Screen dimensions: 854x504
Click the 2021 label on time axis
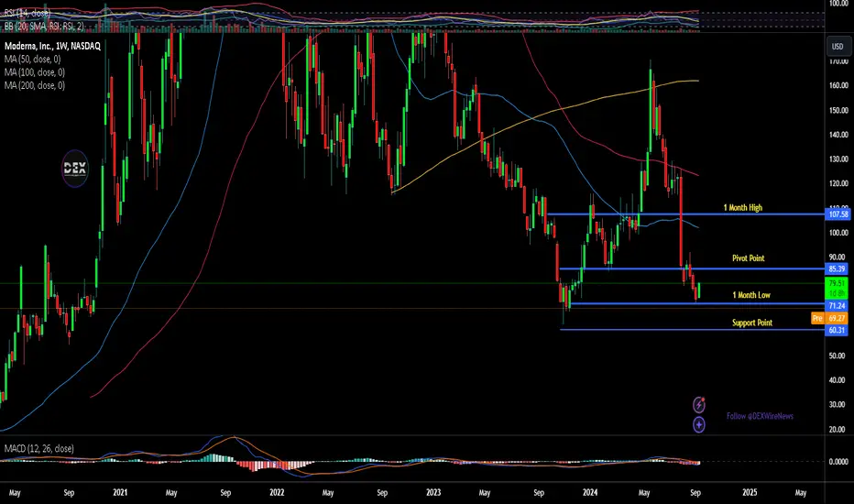coord(120,493)
